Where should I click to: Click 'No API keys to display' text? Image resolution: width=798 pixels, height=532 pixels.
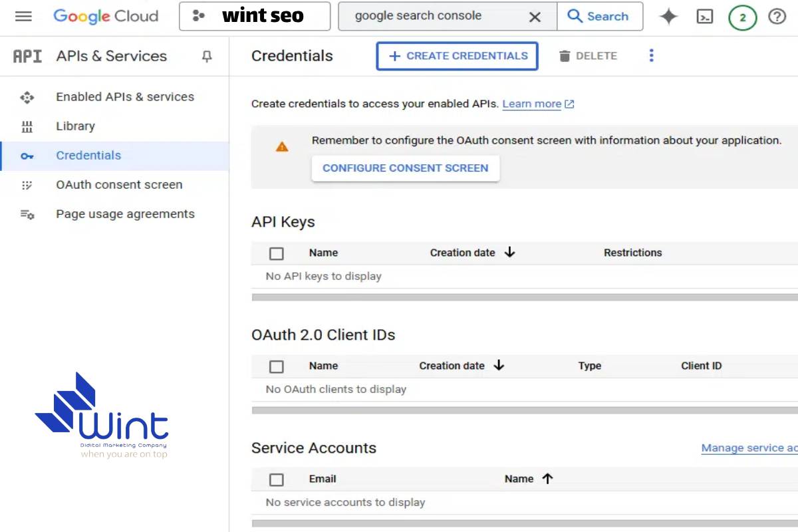pyautogui.click(x=323, y=276)
